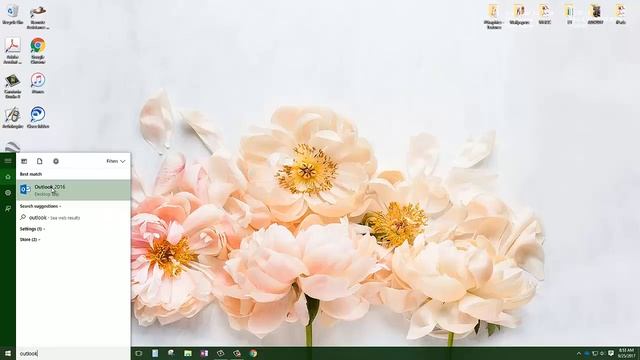The width and height of the screenshot is (640, 360).
Task: Open the green folder icon on taskbar
Action: tap(188, 353)
